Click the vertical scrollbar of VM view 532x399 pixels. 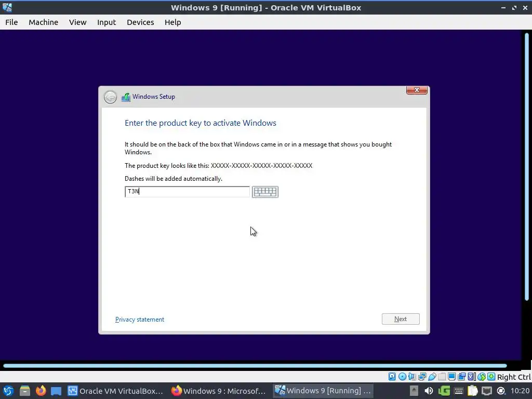click(x=527, y=166)
